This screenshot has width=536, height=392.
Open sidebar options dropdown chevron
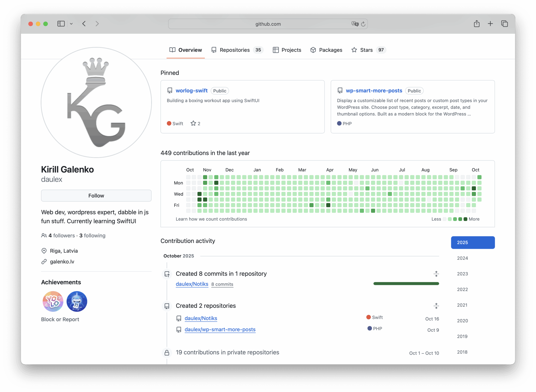71,24
